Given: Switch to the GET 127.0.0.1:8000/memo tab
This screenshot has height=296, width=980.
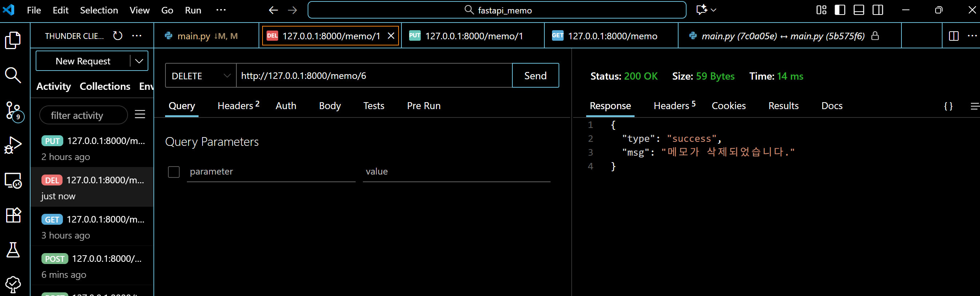Looking at the screenshot, I should [x=611, y=36].
